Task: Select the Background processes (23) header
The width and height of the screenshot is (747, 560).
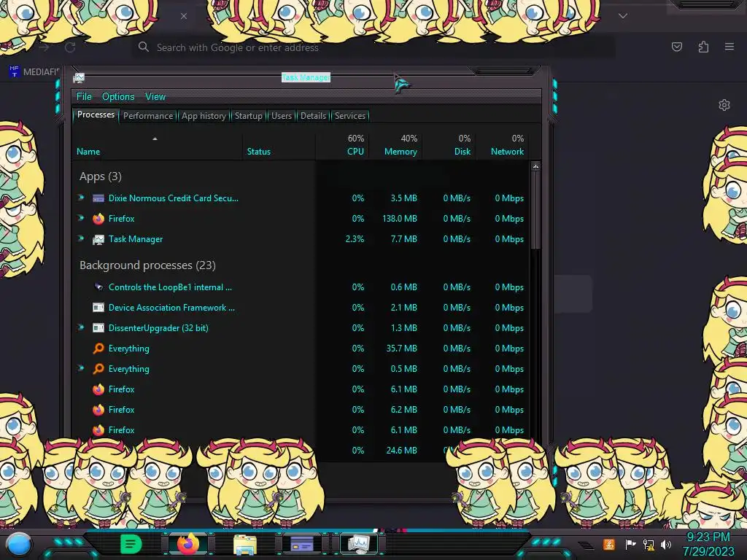Action: click(147, 265)
